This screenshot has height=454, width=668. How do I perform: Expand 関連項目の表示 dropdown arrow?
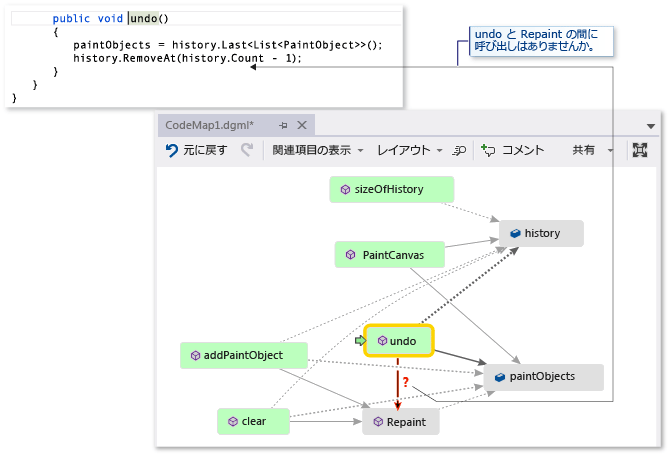(x=360, y=150)
